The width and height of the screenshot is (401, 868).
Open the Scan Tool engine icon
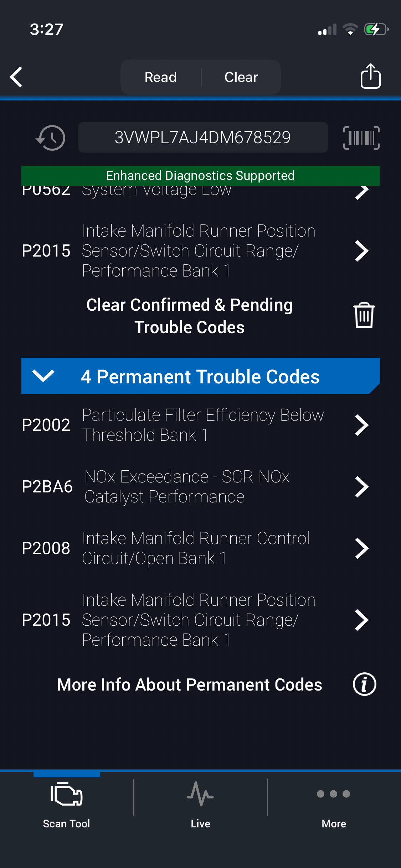click(x=67, y=794)
